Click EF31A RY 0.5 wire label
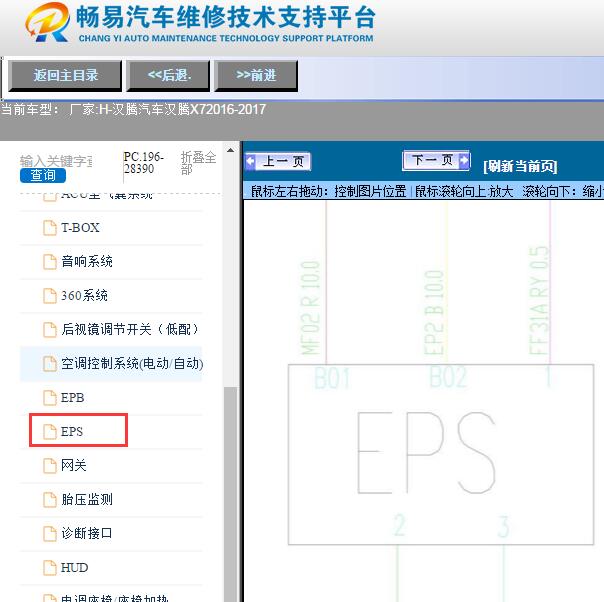604x602 pixels. (539, 301)
